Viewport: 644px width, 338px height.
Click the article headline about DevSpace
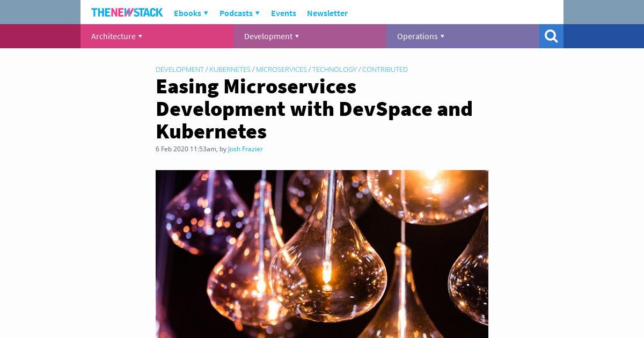[x=314, y=109]
